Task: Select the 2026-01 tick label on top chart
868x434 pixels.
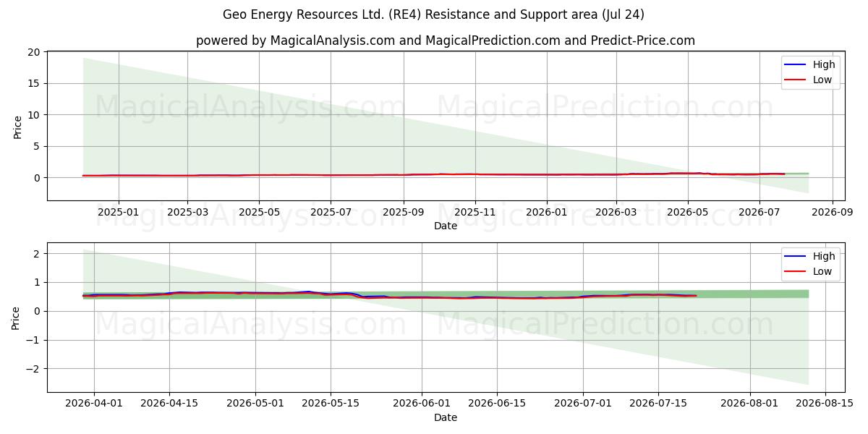Action: (547, 212)
